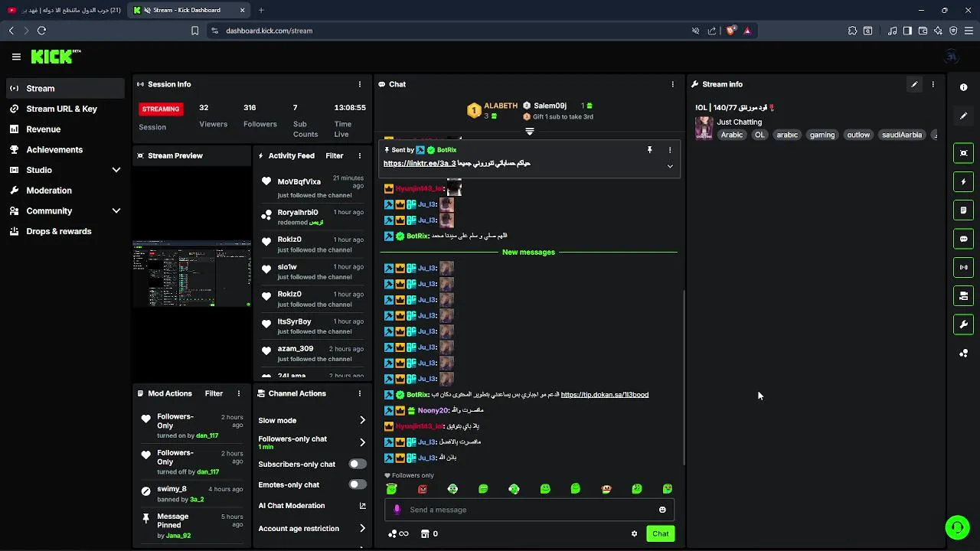This screenshot has width=980, height=551.
Task: Open Achievements page in sidebar
Action: coord(64,149)
